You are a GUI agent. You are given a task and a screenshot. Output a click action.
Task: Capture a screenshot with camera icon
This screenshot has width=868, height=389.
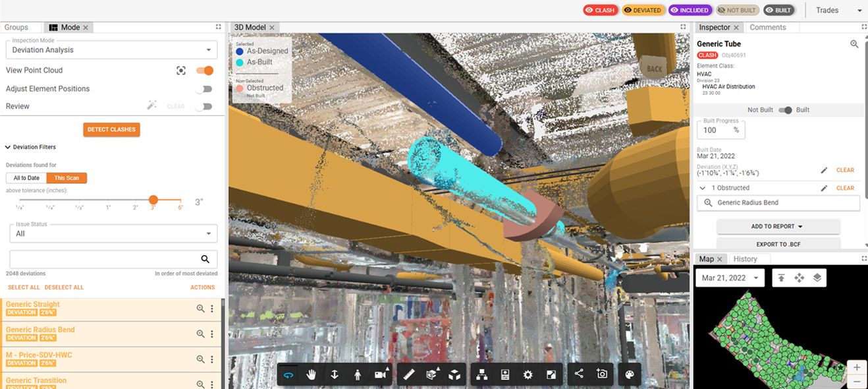point(602,374)
